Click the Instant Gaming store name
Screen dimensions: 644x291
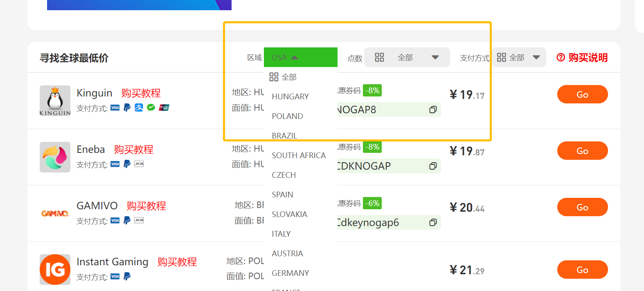coord(113,262)
